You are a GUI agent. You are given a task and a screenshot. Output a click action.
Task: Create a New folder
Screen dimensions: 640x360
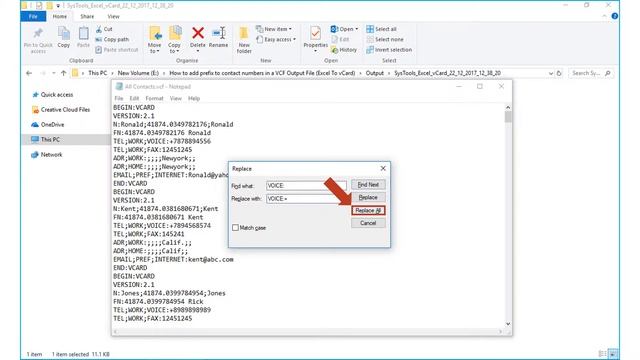click(x=244, y=40)
